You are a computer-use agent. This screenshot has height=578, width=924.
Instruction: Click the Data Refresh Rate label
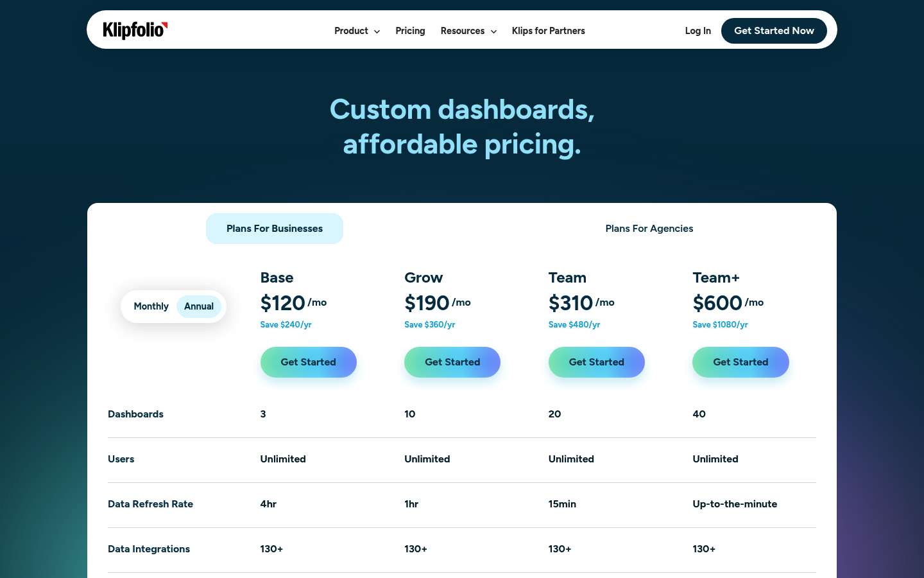click(x=150, y=504)
